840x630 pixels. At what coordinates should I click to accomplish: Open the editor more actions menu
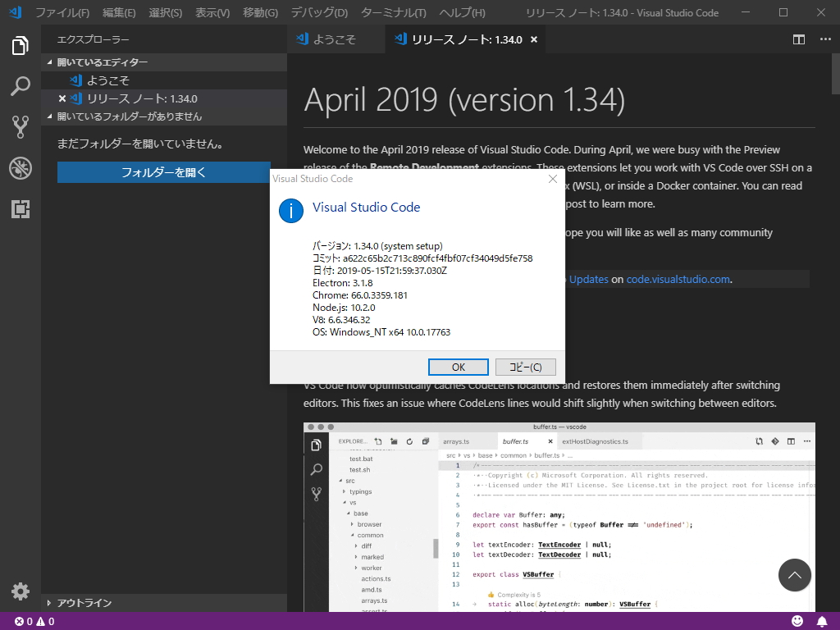(824, 39)
